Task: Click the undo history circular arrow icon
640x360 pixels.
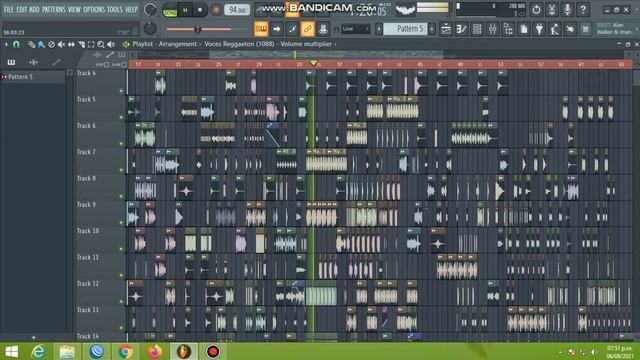Action: click(x=536, y=9)
